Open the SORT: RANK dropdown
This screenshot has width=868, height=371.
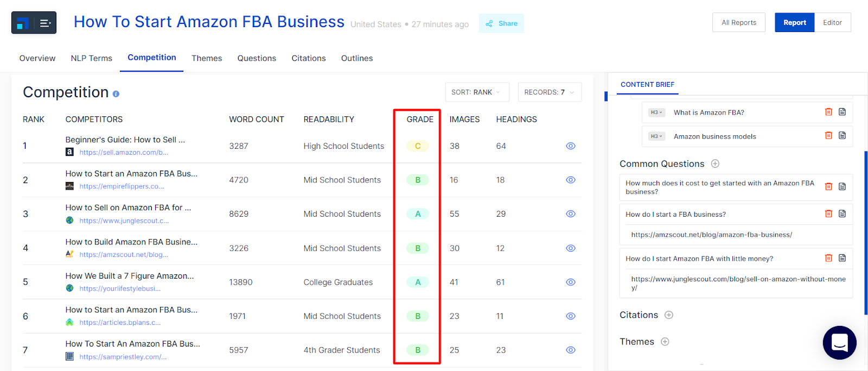coord(477,92)
